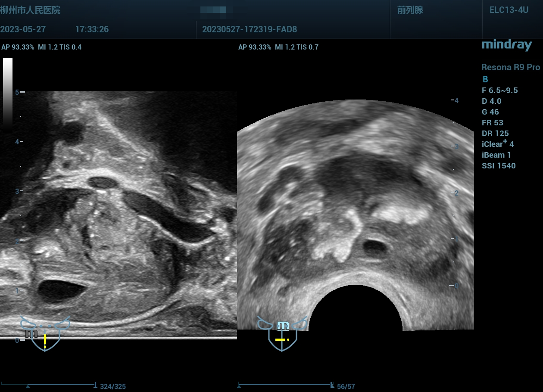Click the exam ID 20230527-172319-FAD8
Image resolution: width=543 pixels, height=392 pixels.
pyautogui.click(x=250, y=29)
